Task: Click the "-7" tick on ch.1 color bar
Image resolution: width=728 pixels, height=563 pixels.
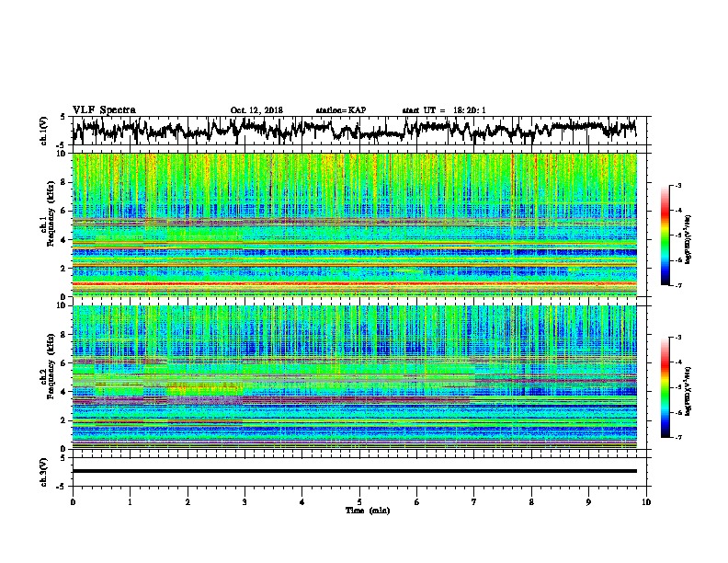Action: [677, 285]
